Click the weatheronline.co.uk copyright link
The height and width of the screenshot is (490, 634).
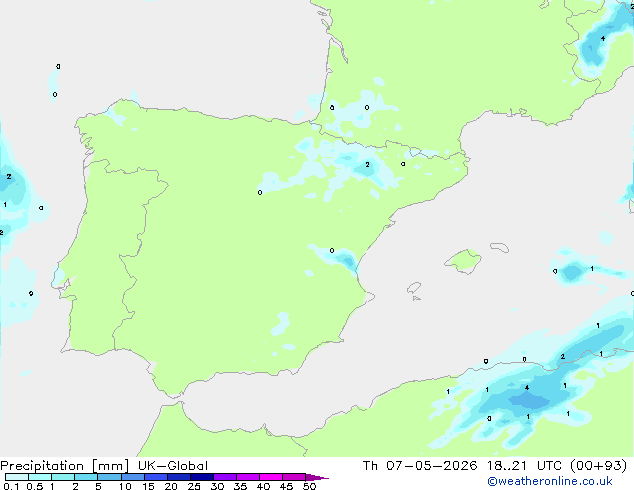coord(550,481)
